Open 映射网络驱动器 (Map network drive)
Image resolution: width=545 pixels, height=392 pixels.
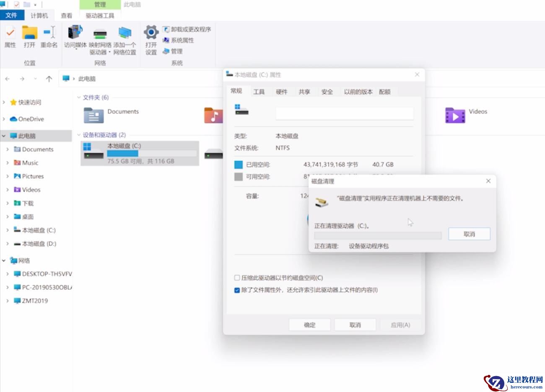pos(101,38)
